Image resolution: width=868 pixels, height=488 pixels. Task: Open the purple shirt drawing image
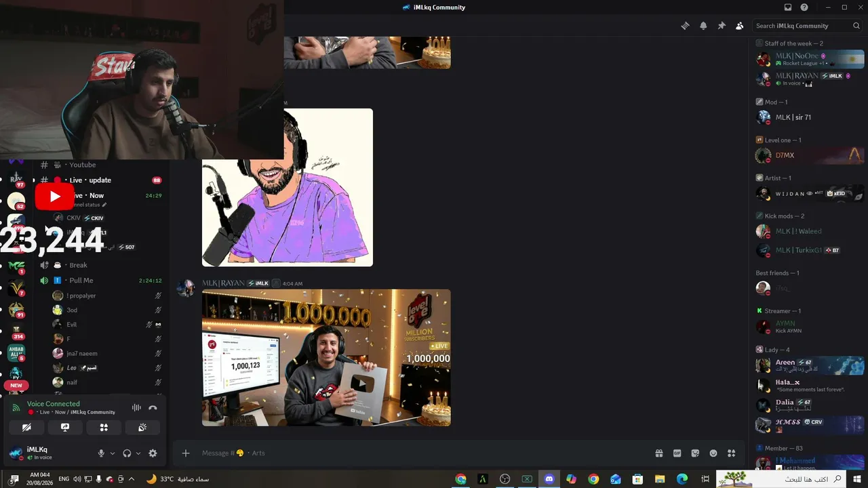pos(288,187)
